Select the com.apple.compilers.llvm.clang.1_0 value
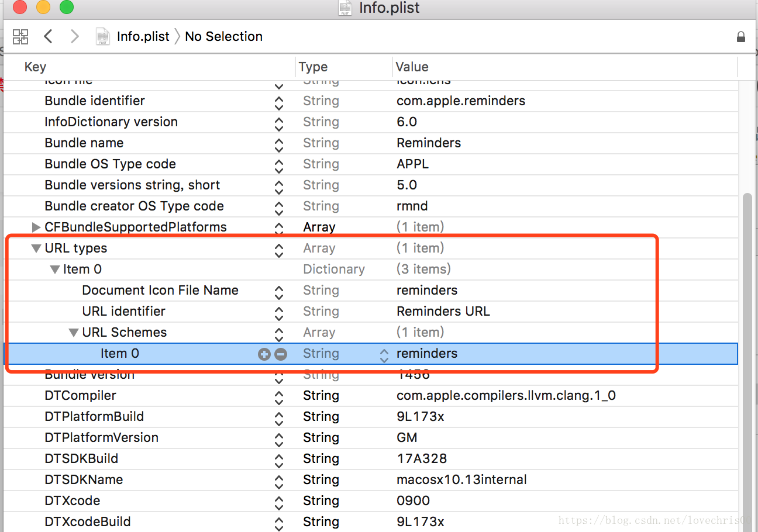 pos(506,395)
